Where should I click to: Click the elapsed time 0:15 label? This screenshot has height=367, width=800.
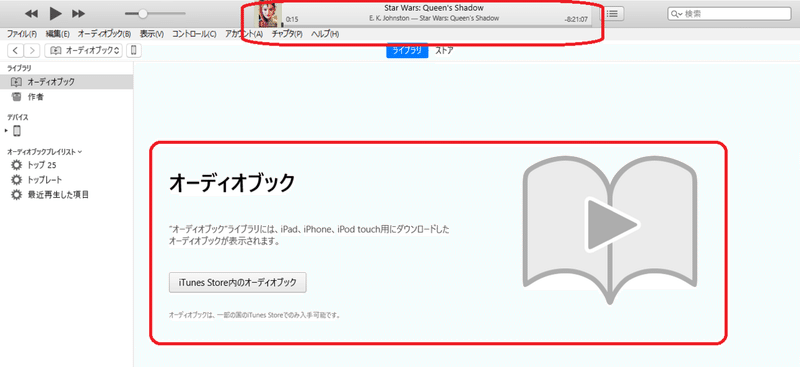pos(292,19)
